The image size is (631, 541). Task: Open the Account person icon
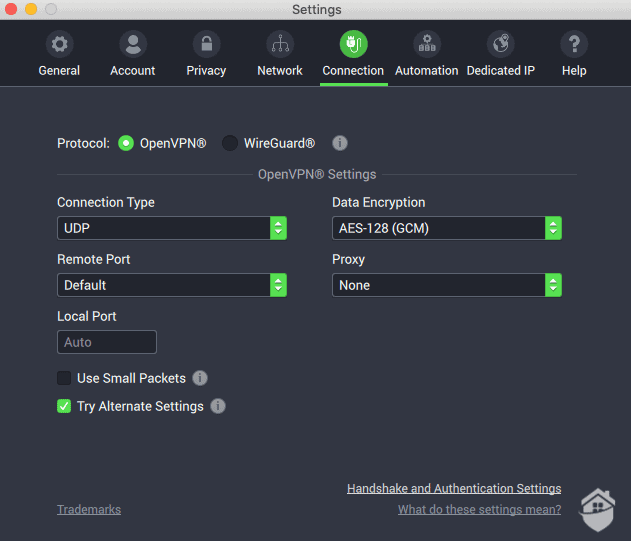(x=133, y=44)
